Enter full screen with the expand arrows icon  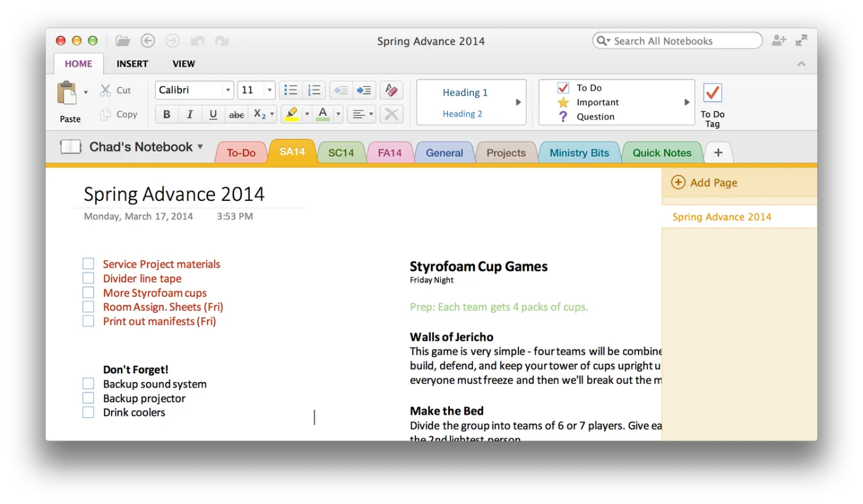801,41
